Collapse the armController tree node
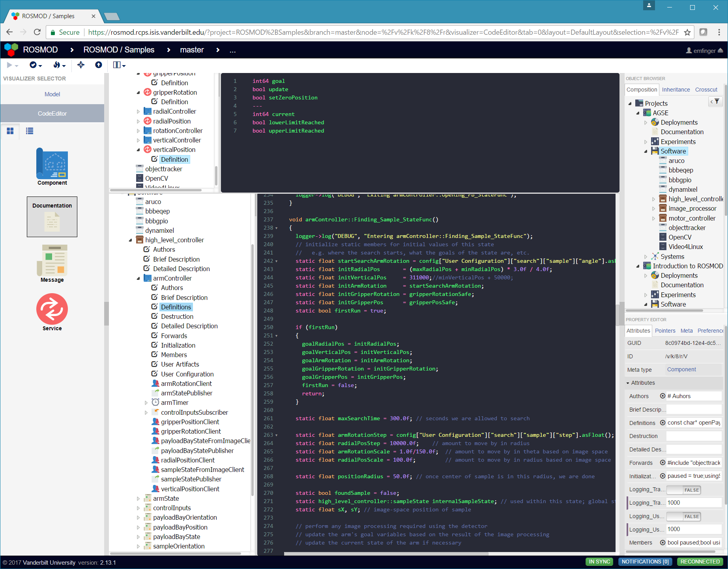 point(138,278)
